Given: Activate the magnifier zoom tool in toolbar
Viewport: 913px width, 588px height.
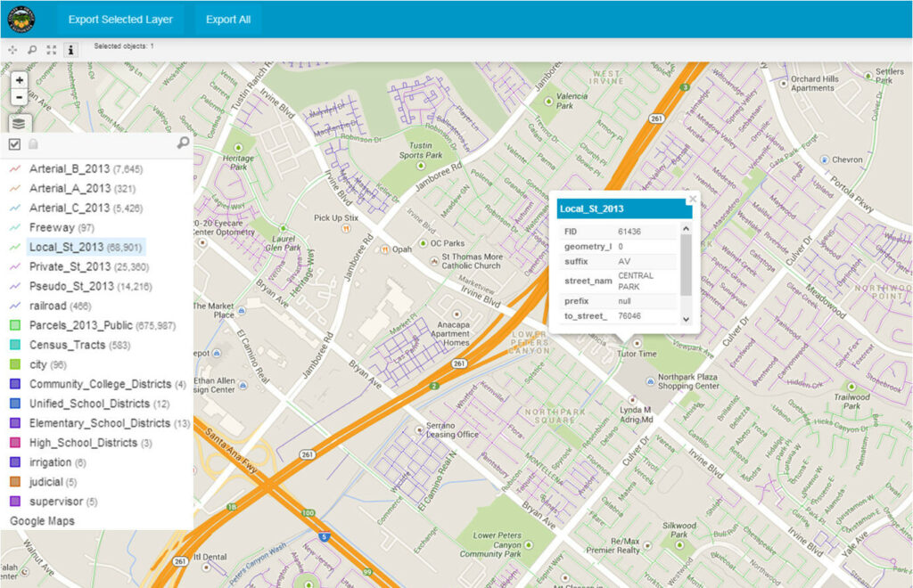Looking at the screenshot, I should 32,50.
